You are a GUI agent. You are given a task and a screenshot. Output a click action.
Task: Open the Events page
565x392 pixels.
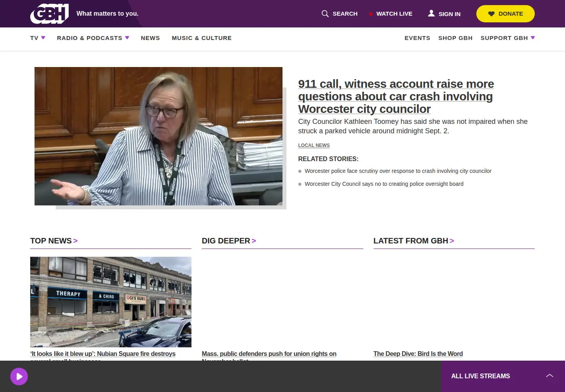click(417, 38)
